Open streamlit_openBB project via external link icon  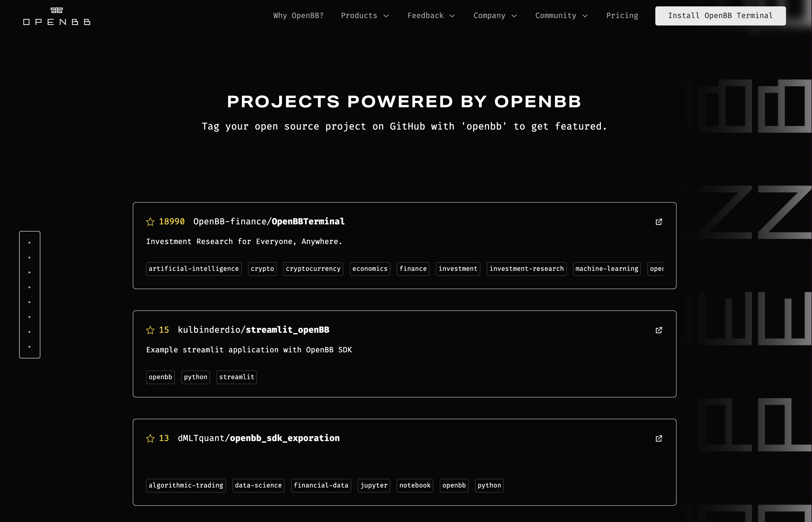[x=659, y=330]
